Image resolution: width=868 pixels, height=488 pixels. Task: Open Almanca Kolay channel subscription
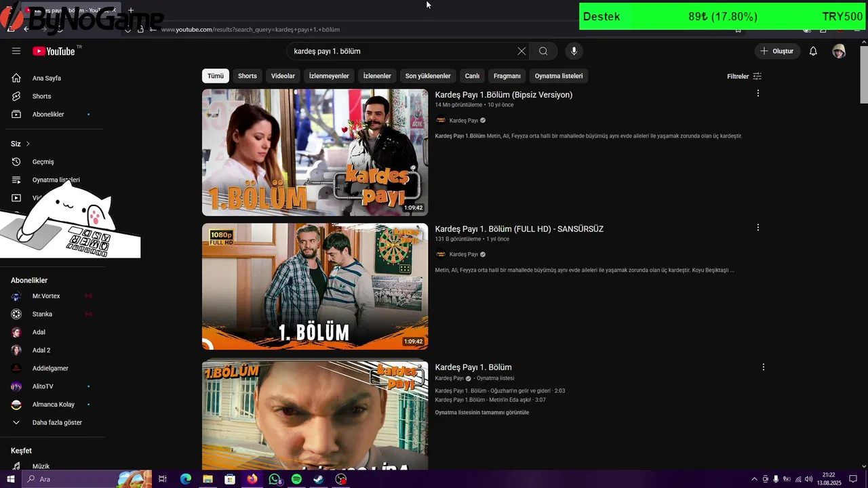pyautogui.click(x=53, y=404)
